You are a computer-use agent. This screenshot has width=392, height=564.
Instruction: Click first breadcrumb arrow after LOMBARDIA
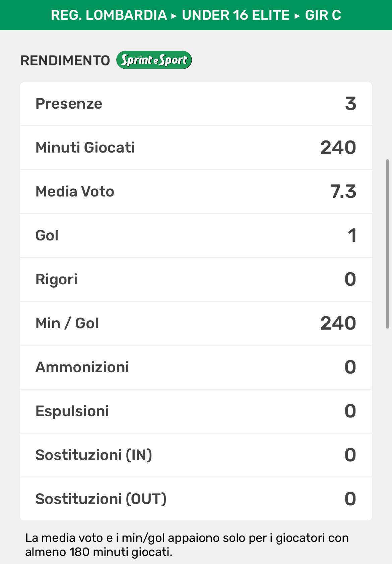[174, 16]
